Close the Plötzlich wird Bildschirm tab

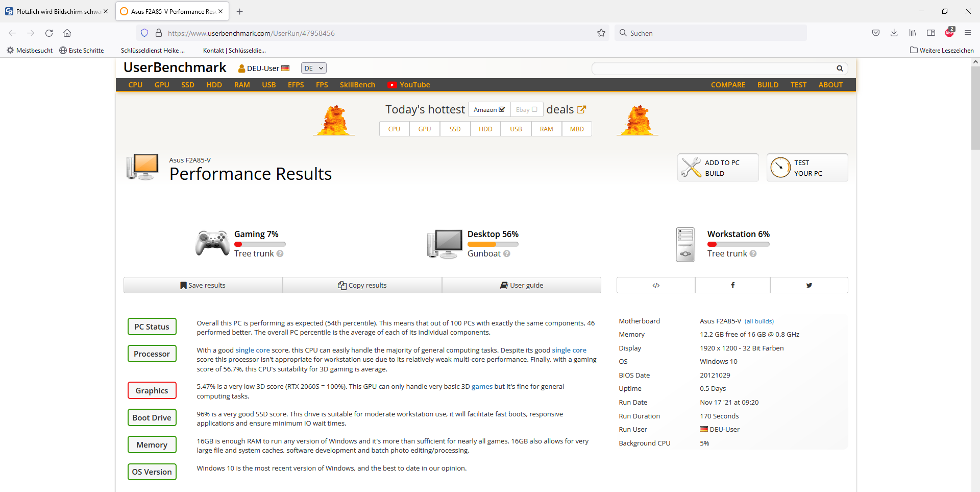[x=106, y=11]
